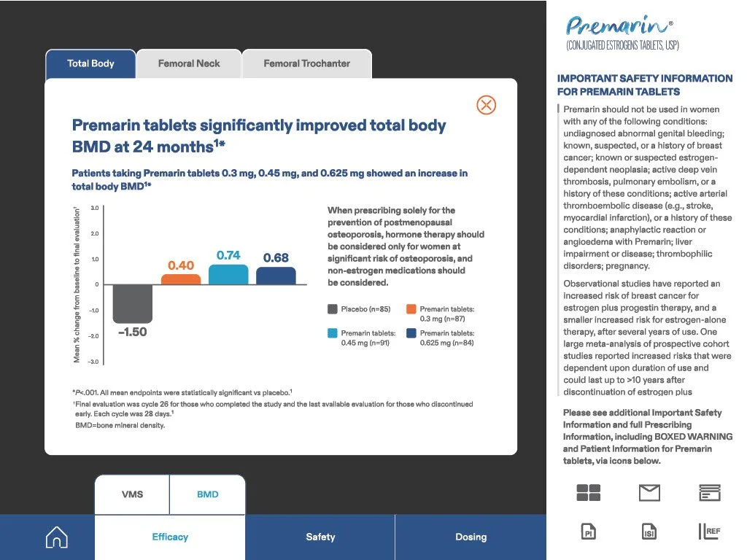Click the 'P<.001' footnote line
Screen dimensions: 747x560
(182, 392)
